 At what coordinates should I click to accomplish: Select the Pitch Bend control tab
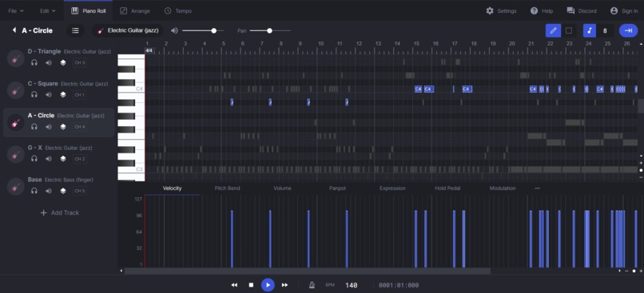click(227, 188)
